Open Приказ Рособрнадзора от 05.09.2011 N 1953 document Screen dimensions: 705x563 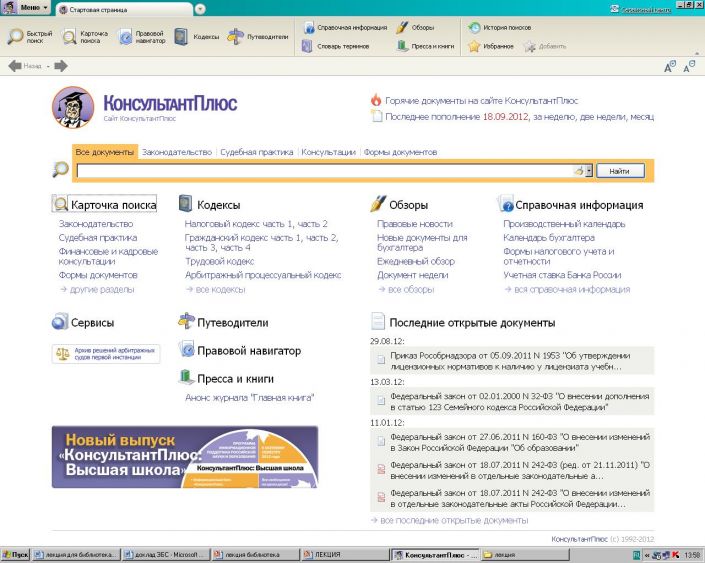(512, 361)
